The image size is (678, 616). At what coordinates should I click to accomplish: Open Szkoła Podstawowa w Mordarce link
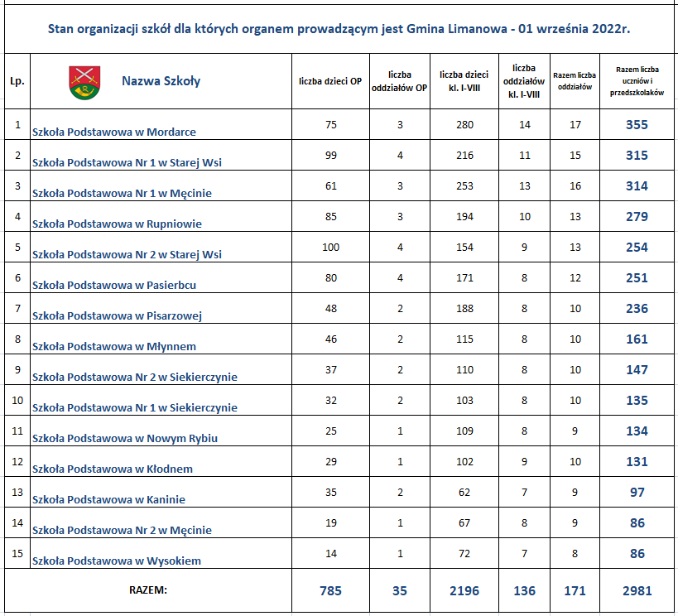tap(113, 132)
